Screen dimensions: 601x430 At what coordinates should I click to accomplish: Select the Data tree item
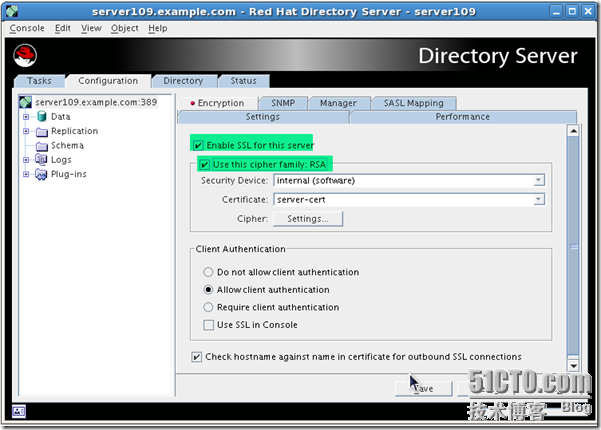tap(61, 117)
